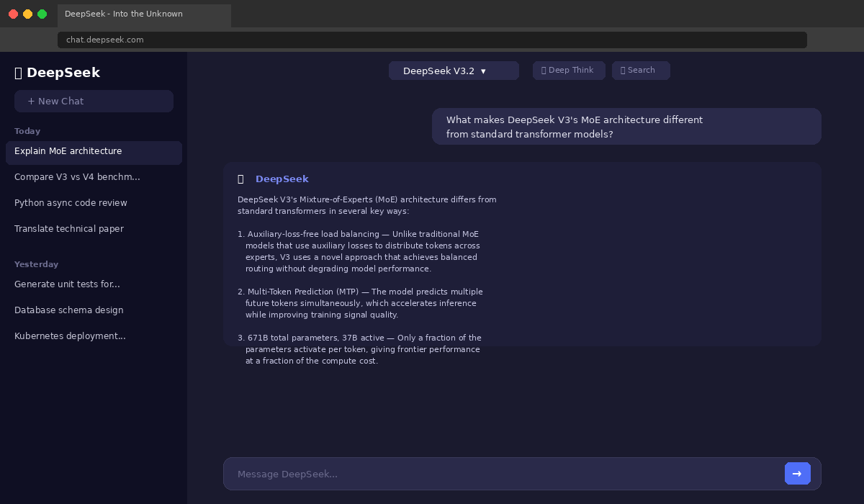Screen dimensions: 864x504
Task: Enable Search mode
Action: (x=641, y=70)
